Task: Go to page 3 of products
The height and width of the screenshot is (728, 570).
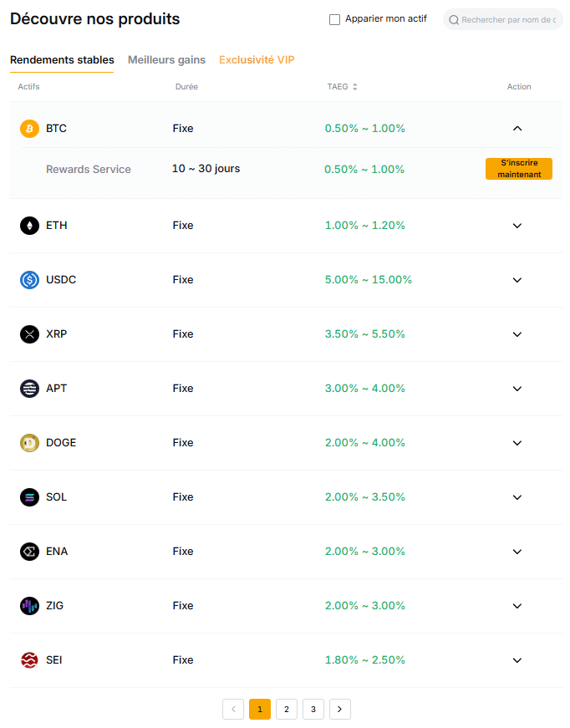Action: click(313, 709)
